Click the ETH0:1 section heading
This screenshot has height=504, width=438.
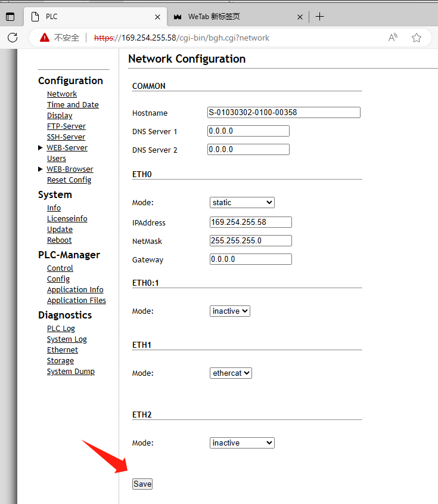(145, 283)
